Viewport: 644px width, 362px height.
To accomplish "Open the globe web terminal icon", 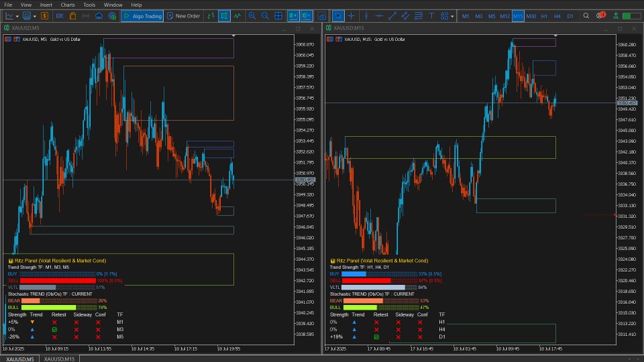I will point(112,16).
